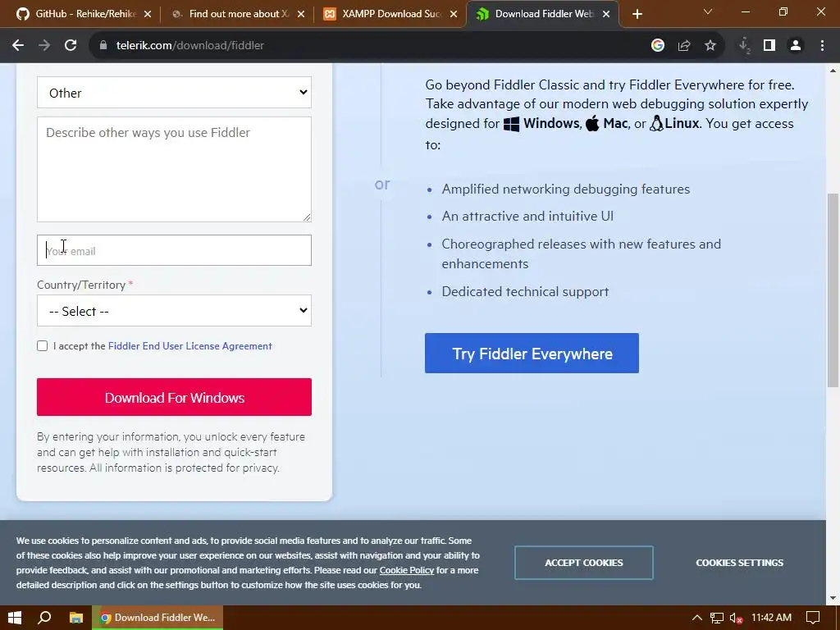The height and width of the screenshot is (630, 840).
Task: Click the Your email input field
Action: [x=174, y=250]
